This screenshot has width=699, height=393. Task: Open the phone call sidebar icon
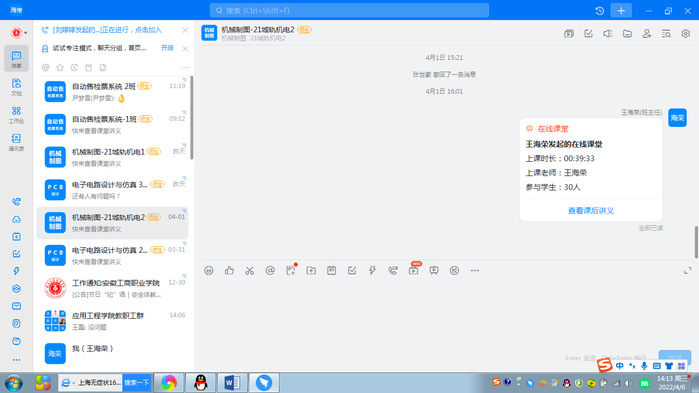pyautogui.click(x=16, y=202)
